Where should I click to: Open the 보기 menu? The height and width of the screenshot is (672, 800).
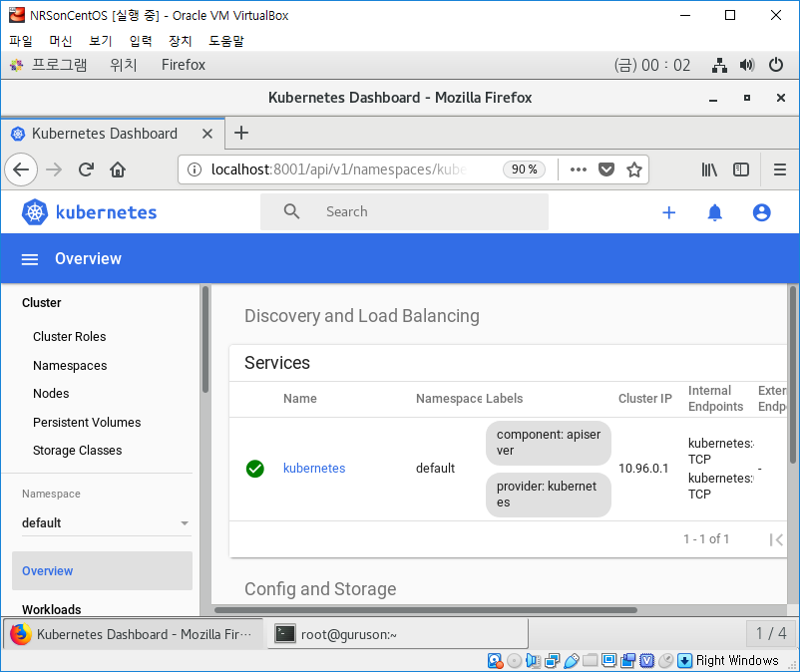pyautogui.click(x=100, y=41)
